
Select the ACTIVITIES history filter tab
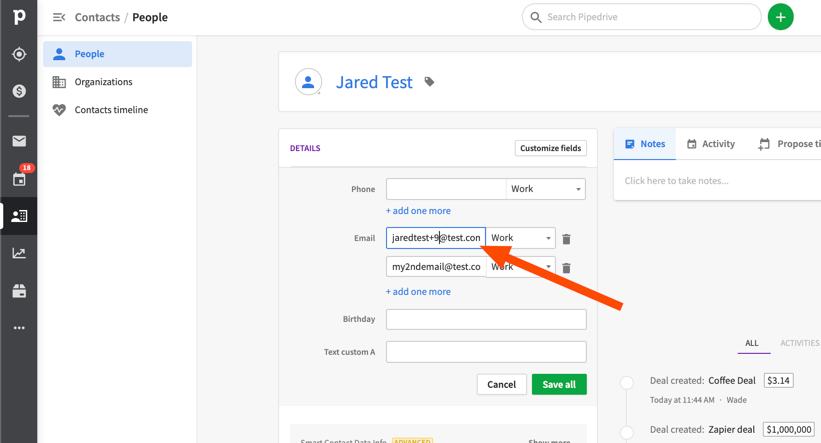(x=799, y=343)
